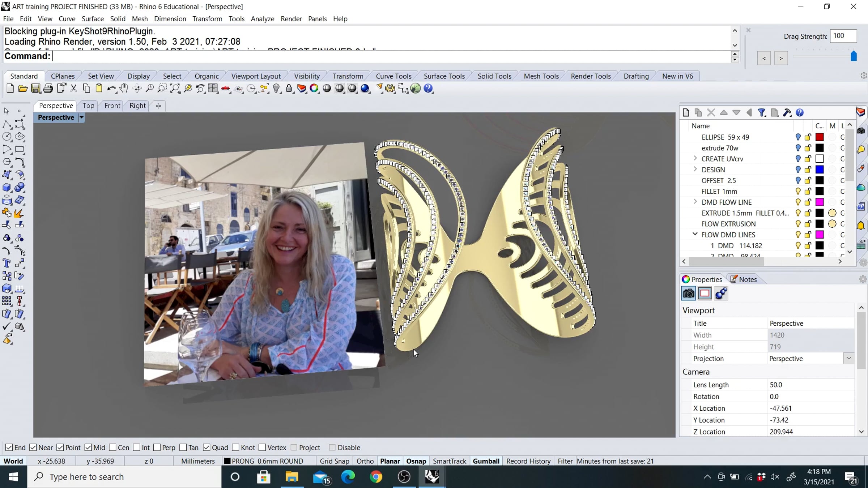The image size is (868, 488).
Task: Enable the Int osnap checkbox
Action: (137, 448)
